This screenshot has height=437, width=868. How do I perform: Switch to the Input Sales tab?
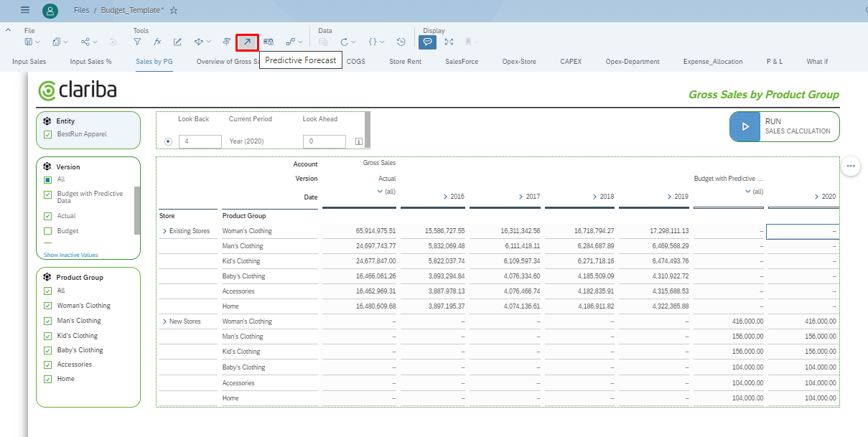click(29, 62)
